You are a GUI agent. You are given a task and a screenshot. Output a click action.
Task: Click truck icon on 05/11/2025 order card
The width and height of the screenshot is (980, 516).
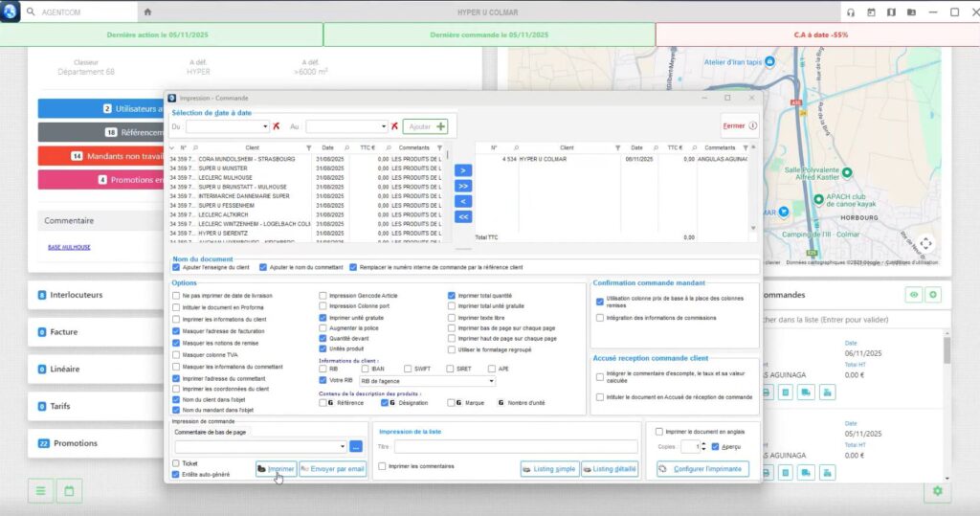point(806,473)
